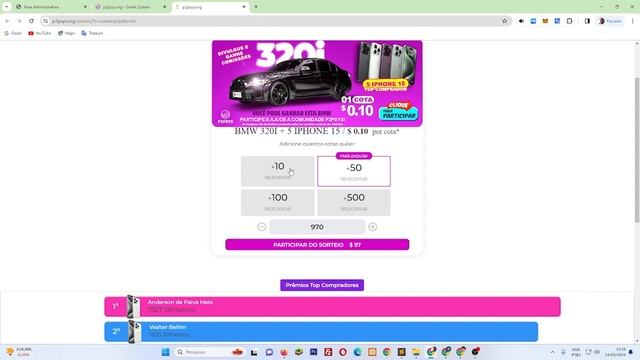This screenshot has height=360, width=640.
Task: Open the Extensions puzzle menu
Action: click(x=569, y=21)
